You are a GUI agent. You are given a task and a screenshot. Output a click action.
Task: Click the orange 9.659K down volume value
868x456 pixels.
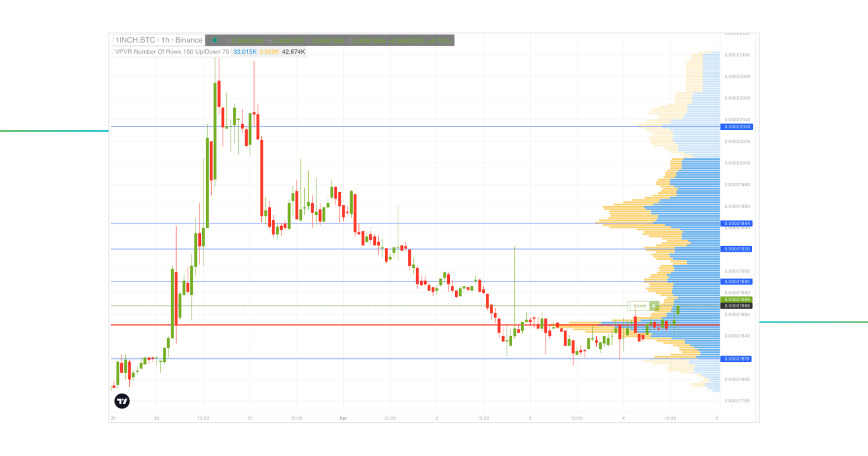click(269, 52)
